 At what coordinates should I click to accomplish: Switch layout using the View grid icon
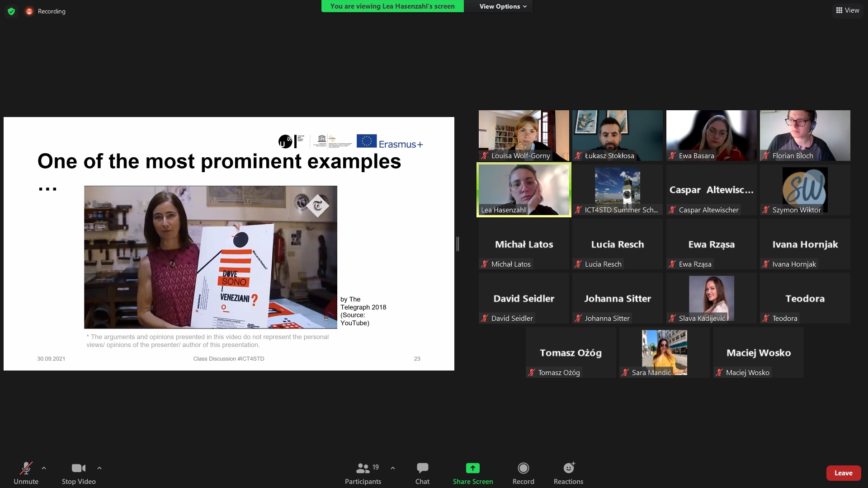(x=848, y=10)
